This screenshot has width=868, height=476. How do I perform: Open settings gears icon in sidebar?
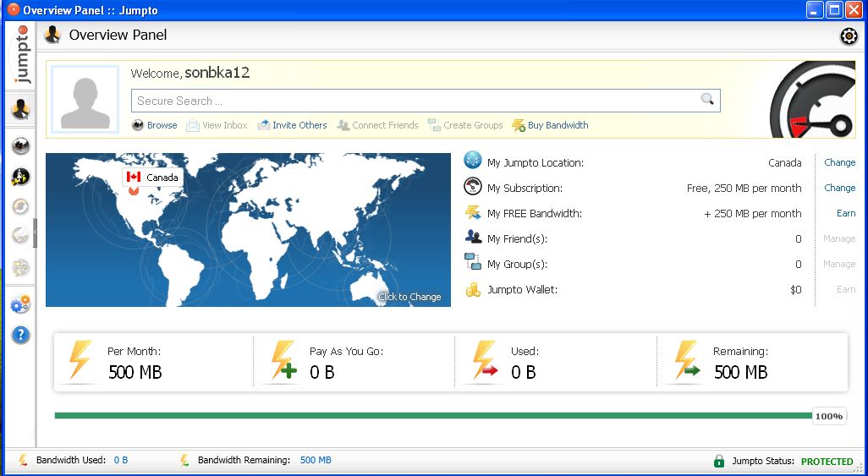point(20,304)
